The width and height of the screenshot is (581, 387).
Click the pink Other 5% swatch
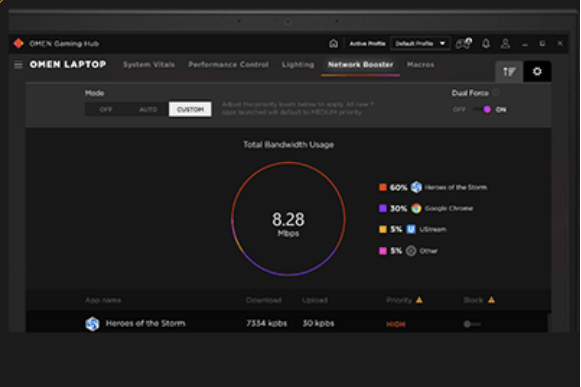(x=383, y=251)
